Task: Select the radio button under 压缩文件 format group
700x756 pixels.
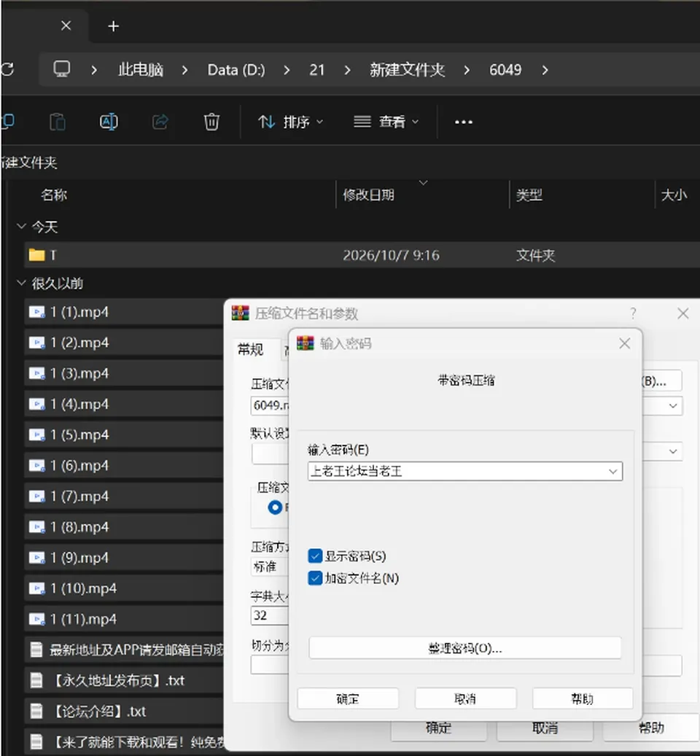Action: [275, 507]
